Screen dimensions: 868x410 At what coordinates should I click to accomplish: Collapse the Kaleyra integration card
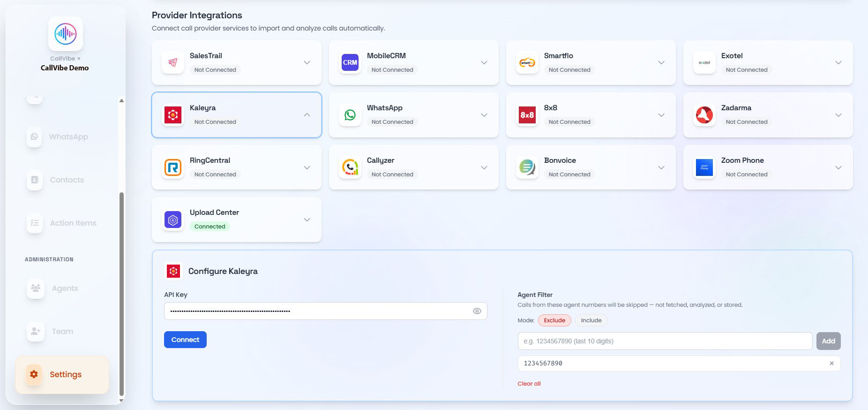307,115
